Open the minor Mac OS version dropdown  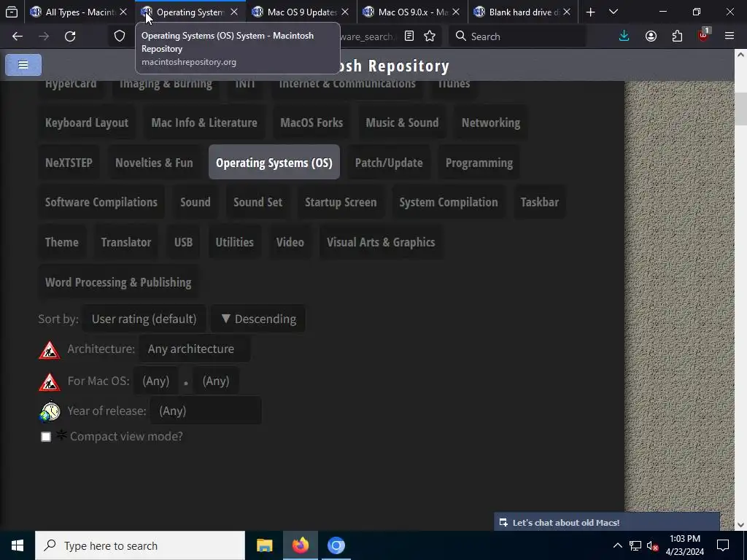tap(216, 381)
